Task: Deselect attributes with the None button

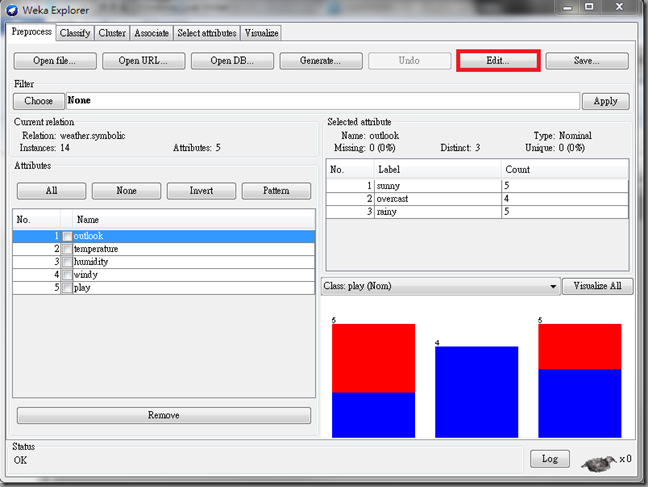Action: coord(126,191)
